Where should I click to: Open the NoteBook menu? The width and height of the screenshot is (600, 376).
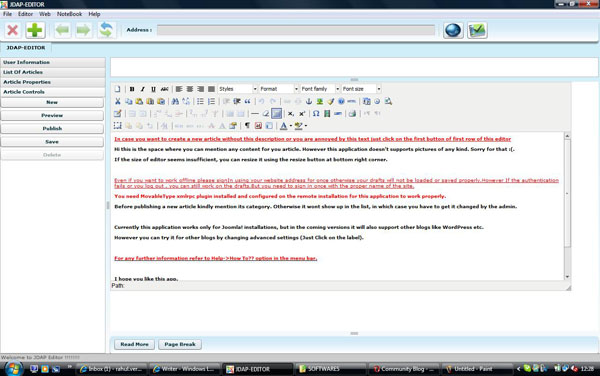pos(69,14)
